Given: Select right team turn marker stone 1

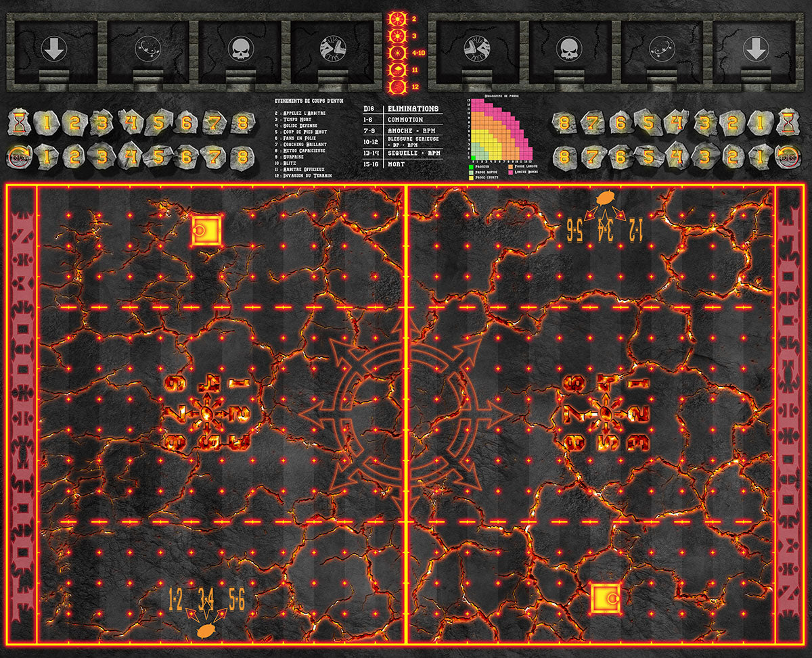Looking at the screenshot, I should point(761,123).
